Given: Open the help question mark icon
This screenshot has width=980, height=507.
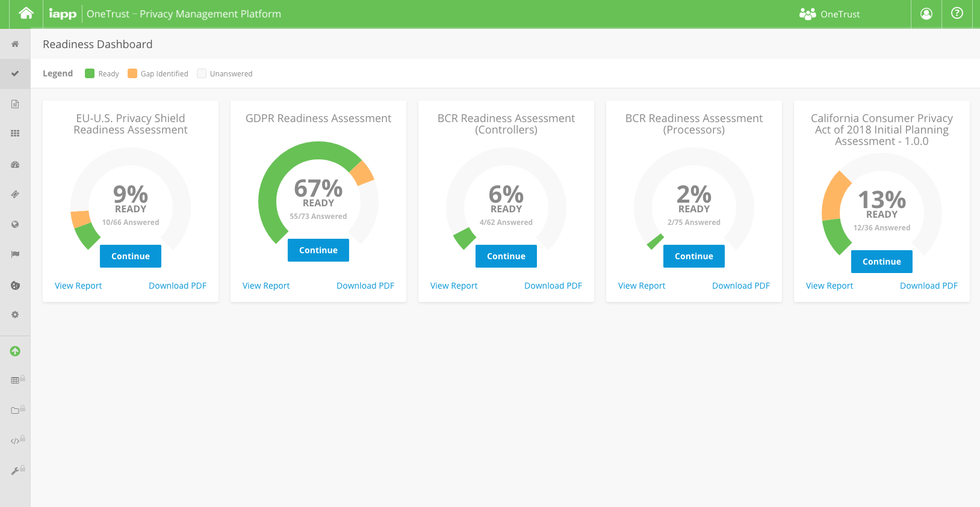Looking at the screenshot, I should click(x=957, y=13).
